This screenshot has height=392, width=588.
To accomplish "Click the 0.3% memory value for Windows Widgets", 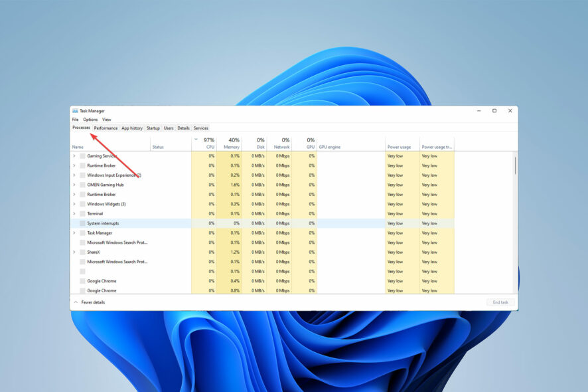I will tap(235, 204).
